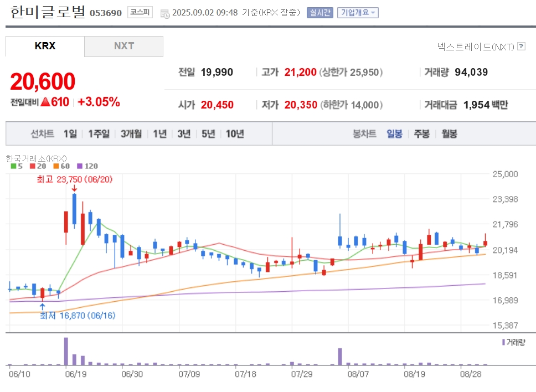This screenshot has height=392, width=536.
Task: Click the green 5-day moving average legend
Action: tap(17, 166)
